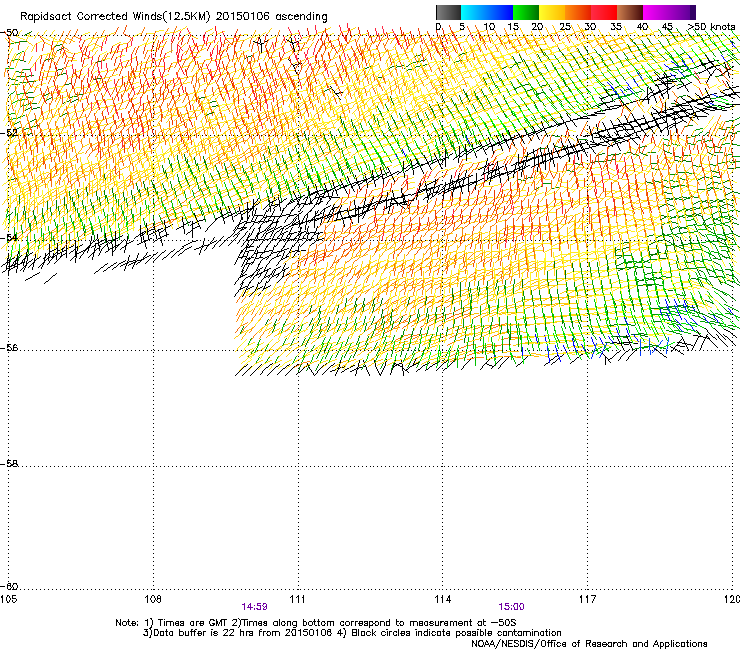Screen dimensions: 740x650
Task: Click the Rapidscat Corrected Winds title text
Action: pyautogui.click(x=174, y=16)
